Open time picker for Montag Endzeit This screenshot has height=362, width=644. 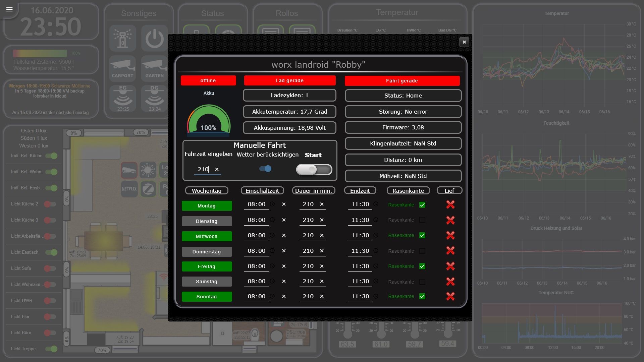click(376, 204)
